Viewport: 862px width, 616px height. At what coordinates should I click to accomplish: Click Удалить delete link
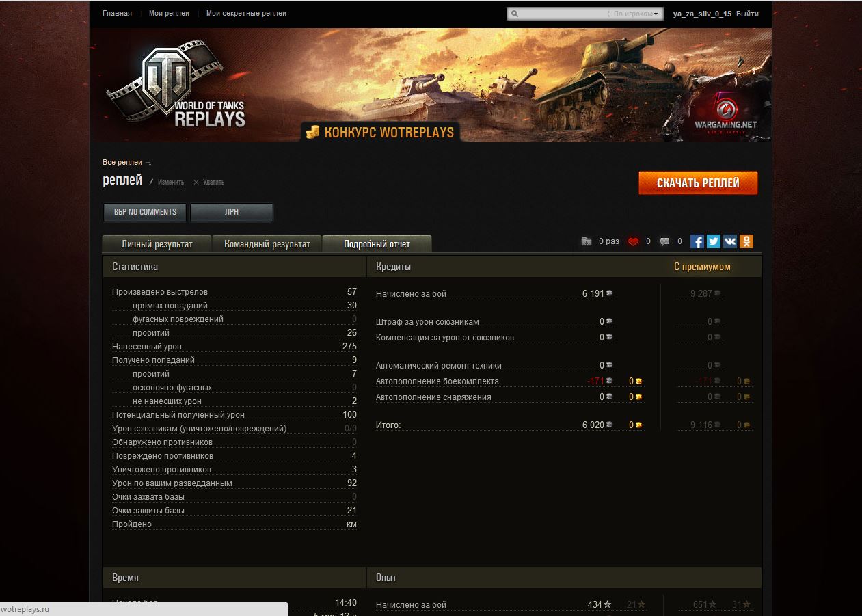click(x=213, y=182)
